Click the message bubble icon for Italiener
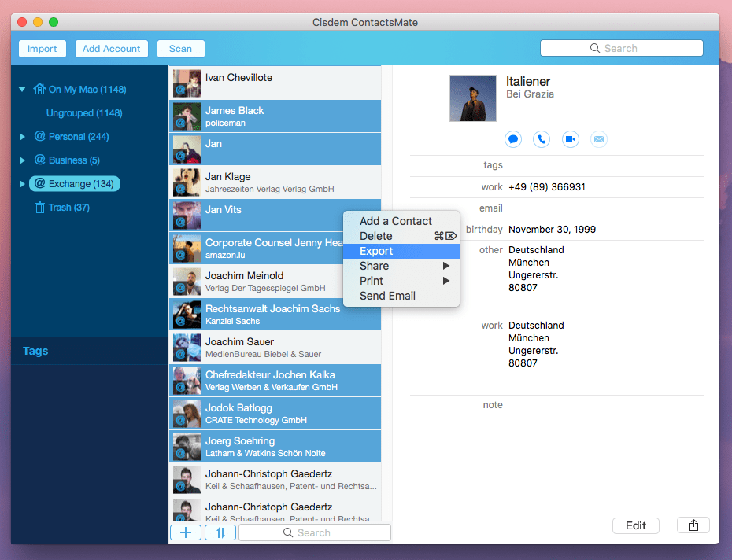 point(513,139)
